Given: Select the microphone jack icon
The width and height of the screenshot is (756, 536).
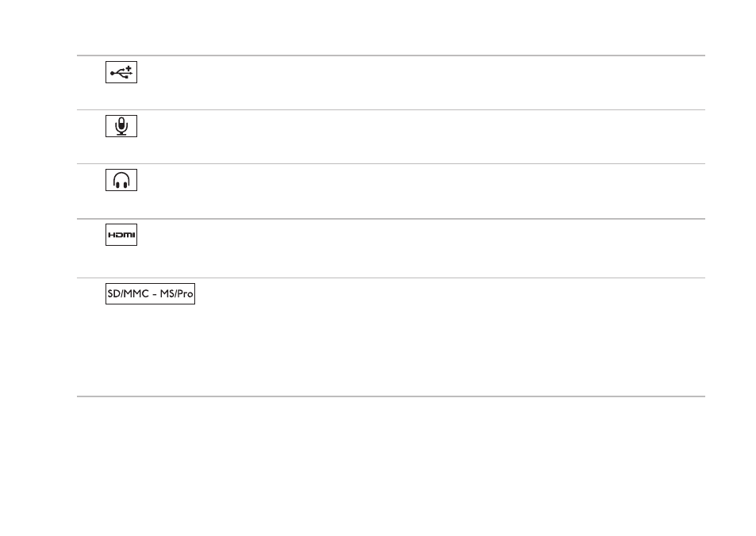Looking at the screenshot, I should pos(121,126).
